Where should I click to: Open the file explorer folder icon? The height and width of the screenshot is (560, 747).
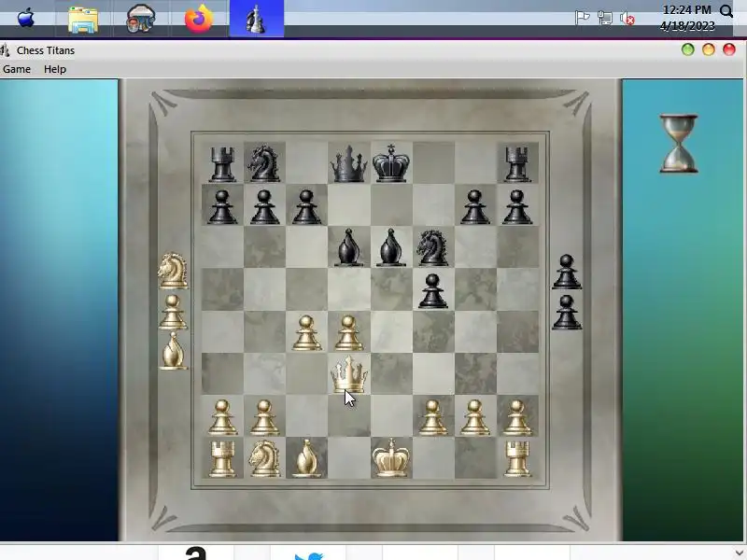coord(83,20)
